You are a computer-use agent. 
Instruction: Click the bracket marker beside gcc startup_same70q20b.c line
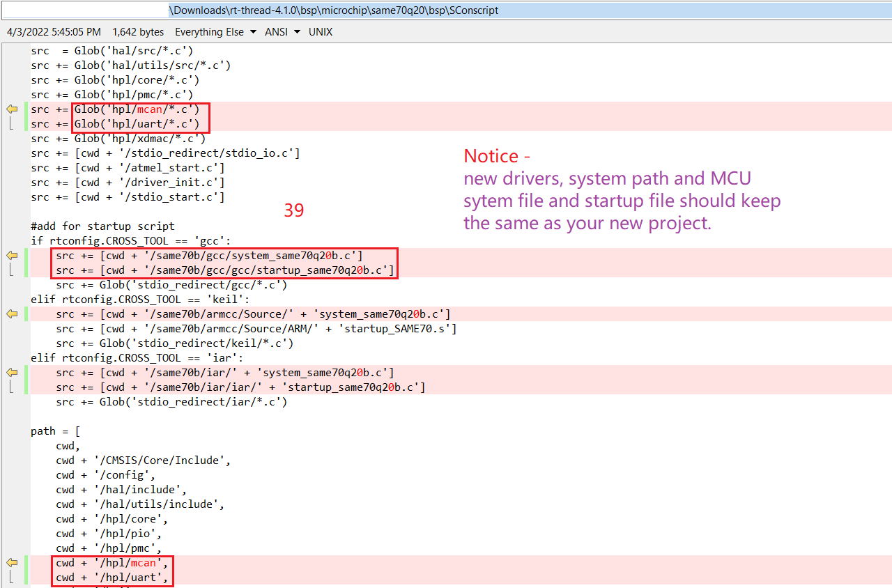pos(10,270)
